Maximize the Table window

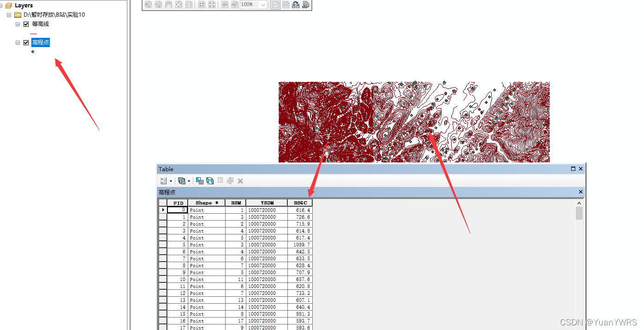click(573, 169)
